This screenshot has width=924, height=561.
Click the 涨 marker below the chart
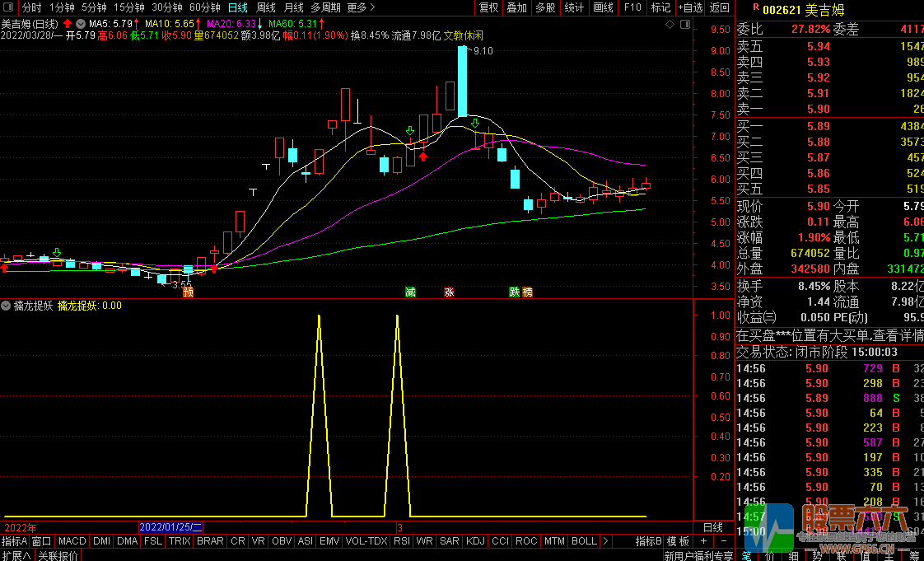coord(450,292)
